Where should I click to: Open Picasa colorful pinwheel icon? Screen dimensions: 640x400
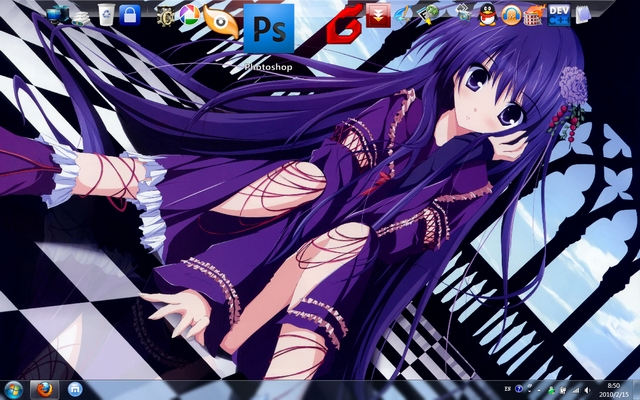189,15
